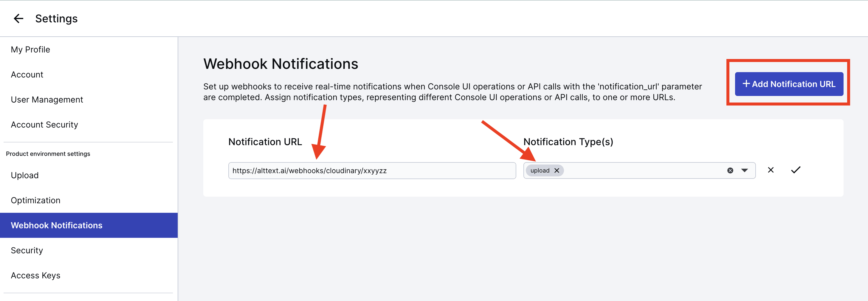
Task: Open the Security settings section
Action: click(27, 250)
